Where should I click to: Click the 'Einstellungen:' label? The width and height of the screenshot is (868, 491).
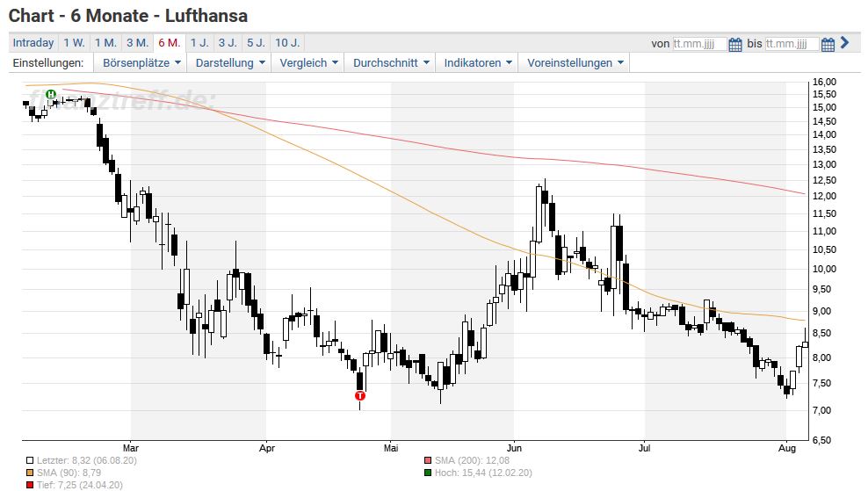pos(48,63)
